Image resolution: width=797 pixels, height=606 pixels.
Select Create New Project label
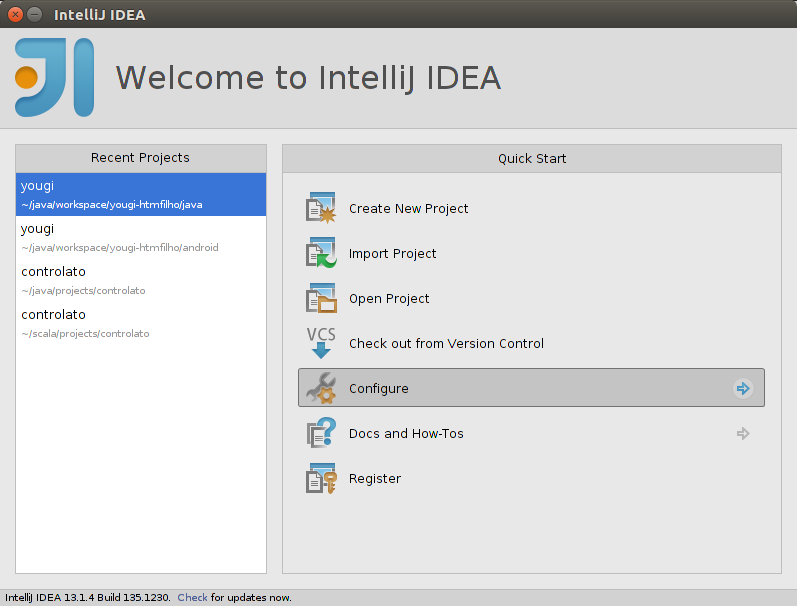pos(408,208)
